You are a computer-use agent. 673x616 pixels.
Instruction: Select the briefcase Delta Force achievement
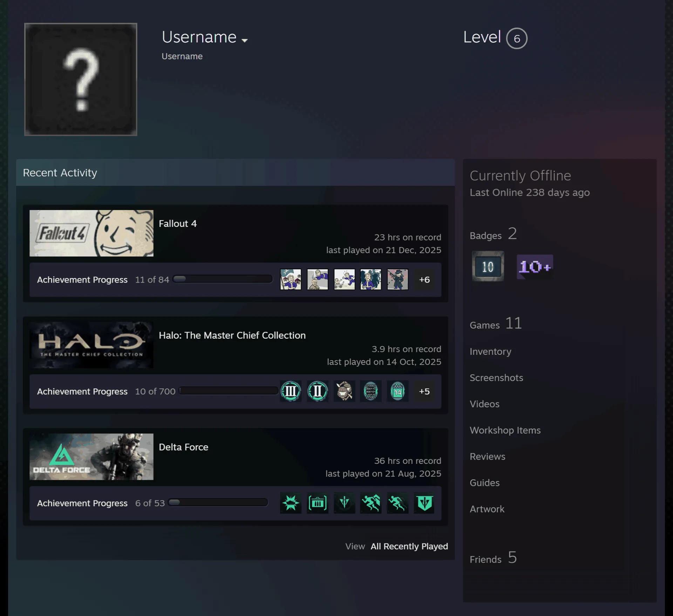coord(318,503)
